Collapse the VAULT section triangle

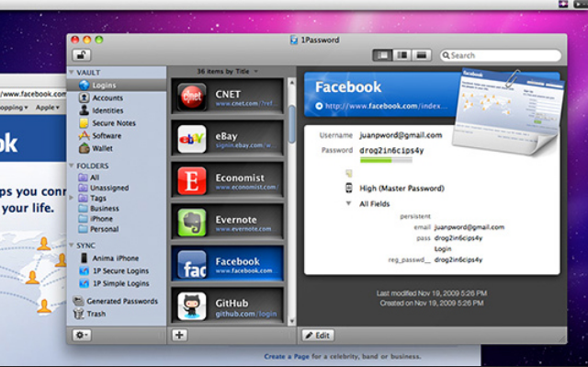[72, 72]
